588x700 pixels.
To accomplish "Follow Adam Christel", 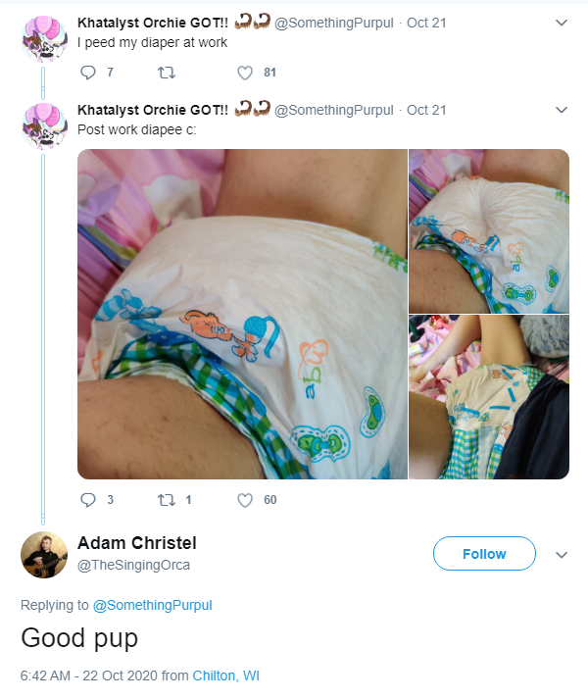I will click(484, 554).
